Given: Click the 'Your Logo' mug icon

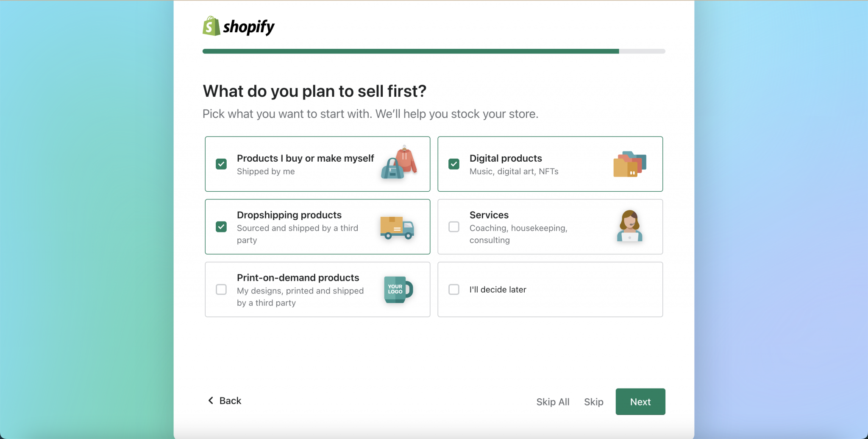Looking at the screenshot, I should 398,289.
